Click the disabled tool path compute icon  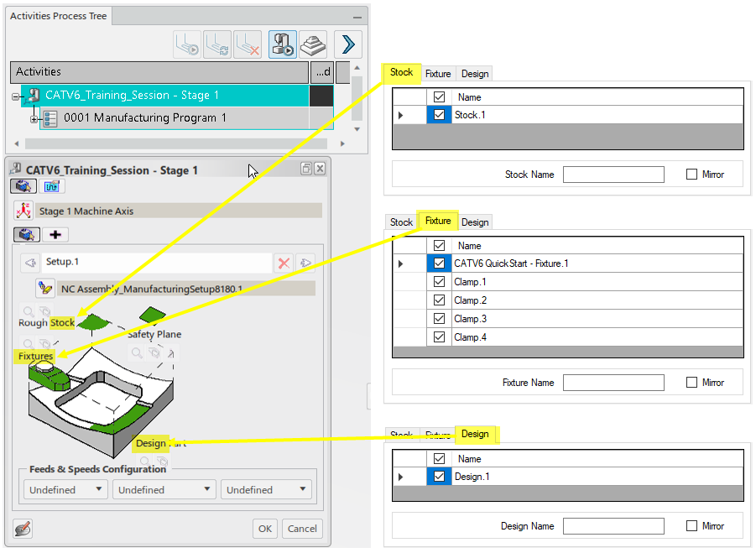click(217, 44)
